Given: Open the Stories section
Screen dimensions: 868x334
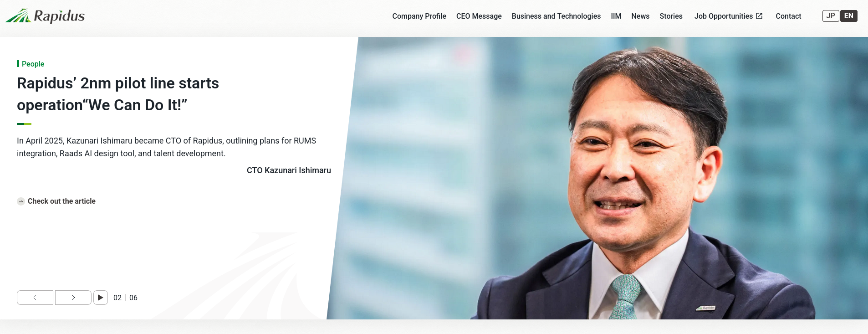Looking at the screenshot, I should (671, 16).
